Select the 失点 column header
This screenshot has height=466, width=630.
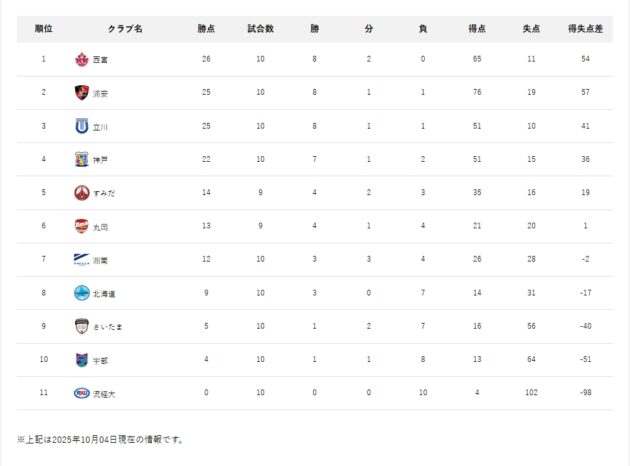[531, 29]
